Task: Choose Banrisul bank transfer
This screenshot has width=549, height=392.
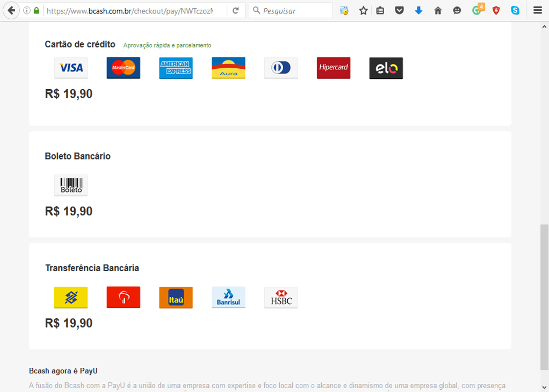Action: pos(229,297)
